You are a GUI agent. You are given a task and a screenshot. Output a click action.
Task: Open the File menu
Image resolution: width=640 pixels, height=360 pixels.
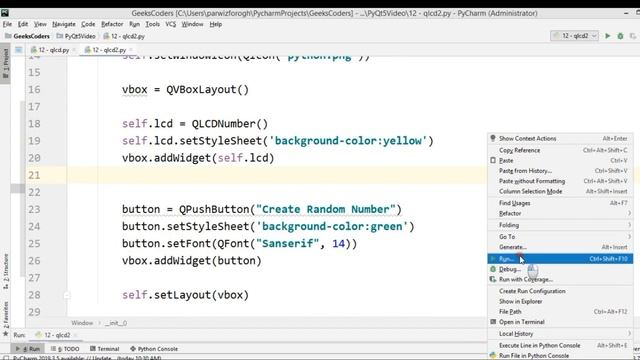(7, 24)
